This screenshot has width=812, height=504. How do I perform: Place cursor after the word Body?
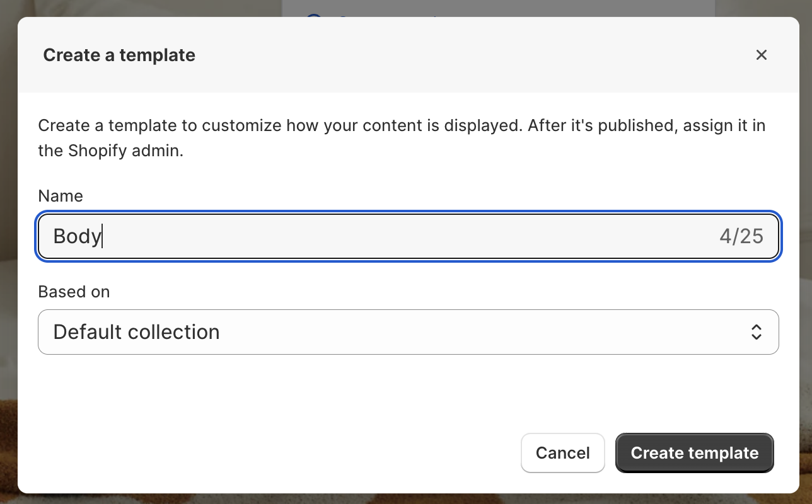coord(102,236)
